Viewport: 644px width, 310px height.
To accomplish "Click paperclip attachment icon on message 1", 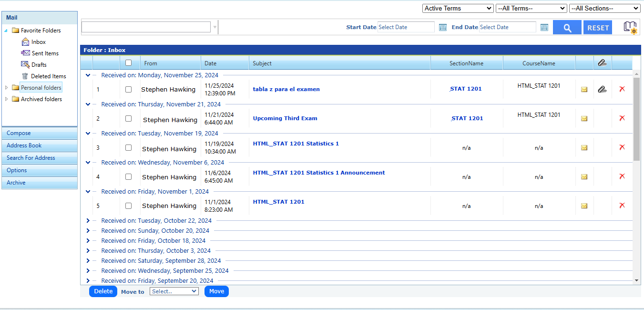I will coord(602,89).
